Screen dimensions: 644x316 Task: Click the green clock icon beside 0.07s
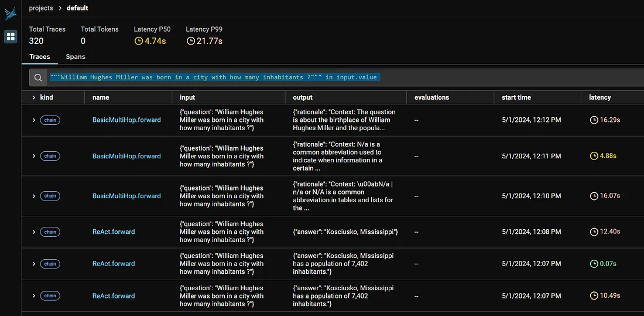[x=594, y=264]
